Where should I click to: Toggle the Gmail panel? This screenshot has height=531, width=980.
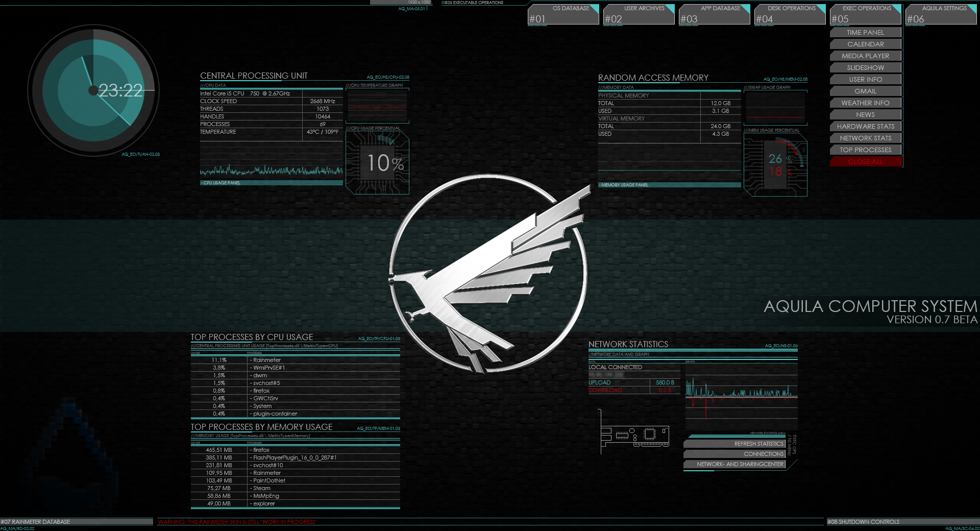(865, 91)
